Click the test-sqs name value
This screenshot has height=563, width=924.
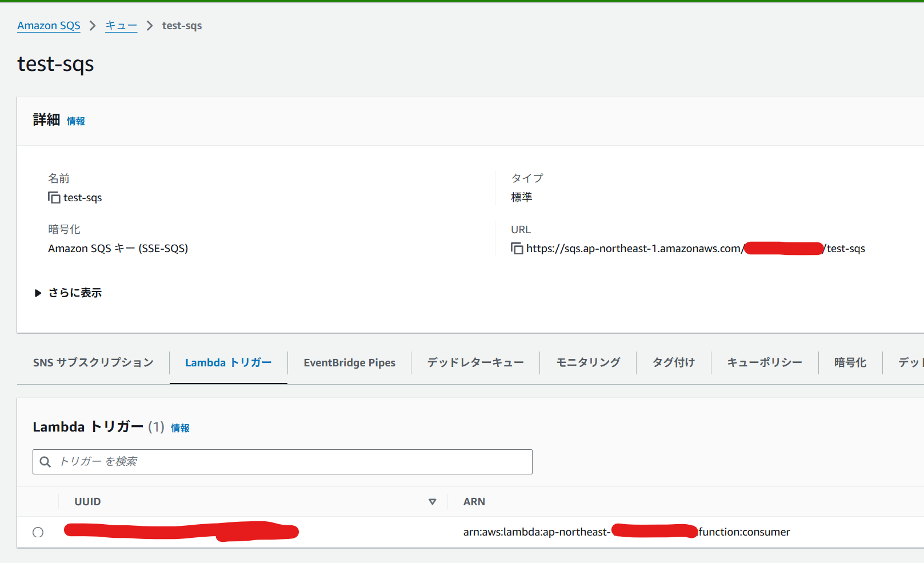83,198
